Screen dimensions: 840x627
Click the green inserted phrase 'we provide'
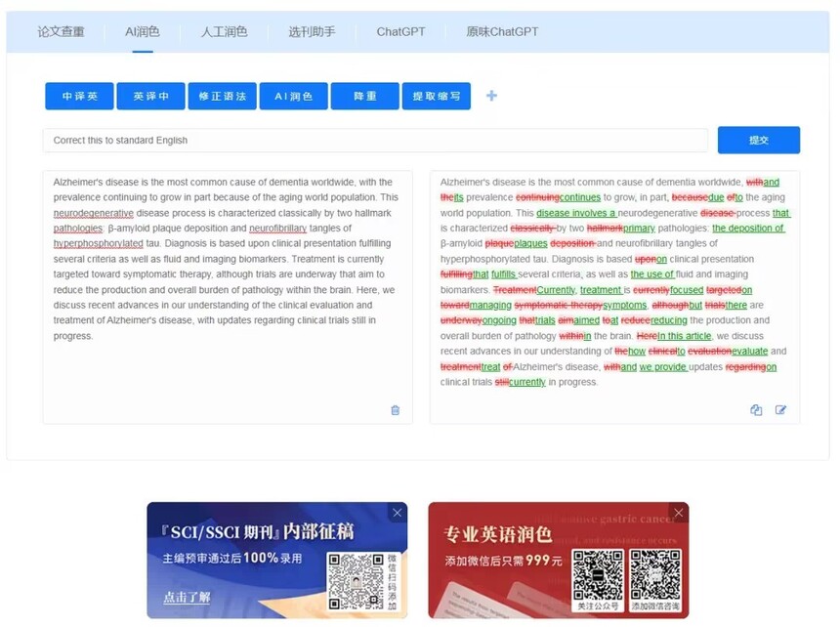click(x=663, y=367)
